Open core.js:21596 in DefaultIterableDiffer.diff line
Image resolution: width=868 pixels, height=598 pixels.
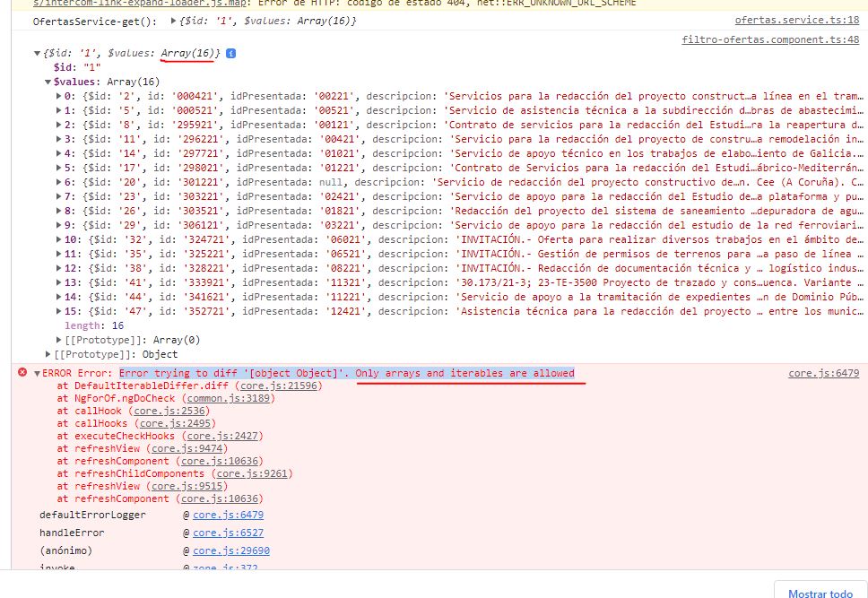pos(279,386)
